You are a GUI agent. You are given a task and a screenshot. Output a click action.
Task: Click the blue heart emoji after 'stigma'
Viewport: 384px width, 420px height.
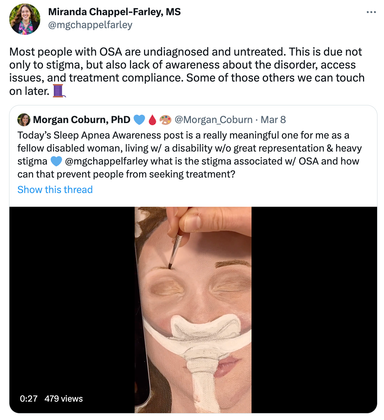pos(56,161)
